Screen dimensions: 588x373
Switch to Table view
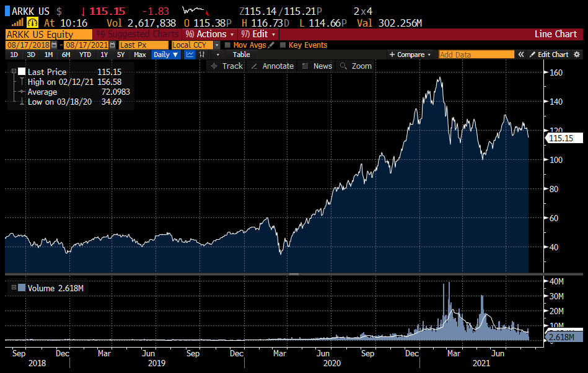click(x=241, y=55)
